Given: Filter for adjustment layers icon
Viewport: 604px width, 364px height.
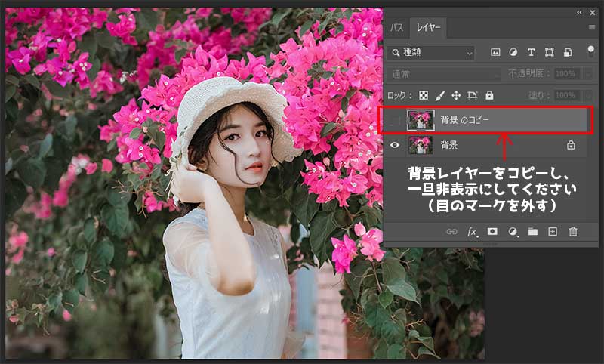Looking at the screenshot, I should (513, 52).
